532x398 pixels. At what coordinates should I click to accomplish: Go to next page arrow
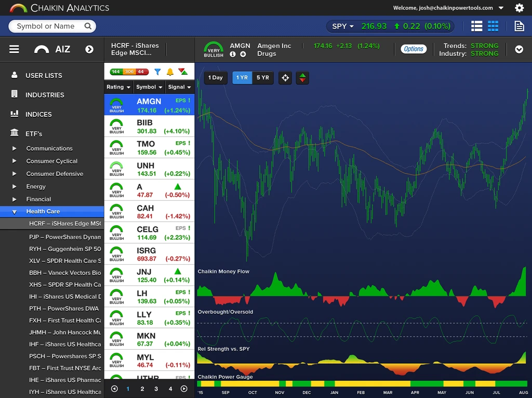point(184,389)
